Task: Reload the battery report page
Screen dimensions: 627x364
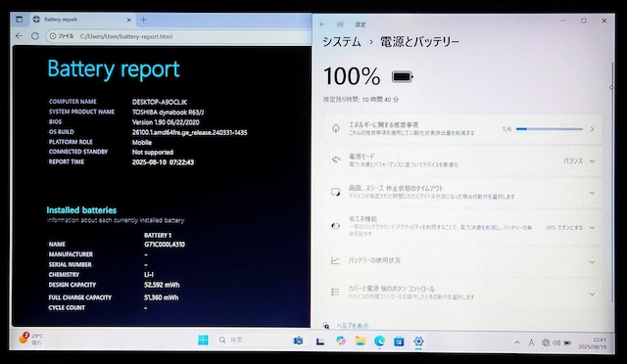Action: click(35, 36)
